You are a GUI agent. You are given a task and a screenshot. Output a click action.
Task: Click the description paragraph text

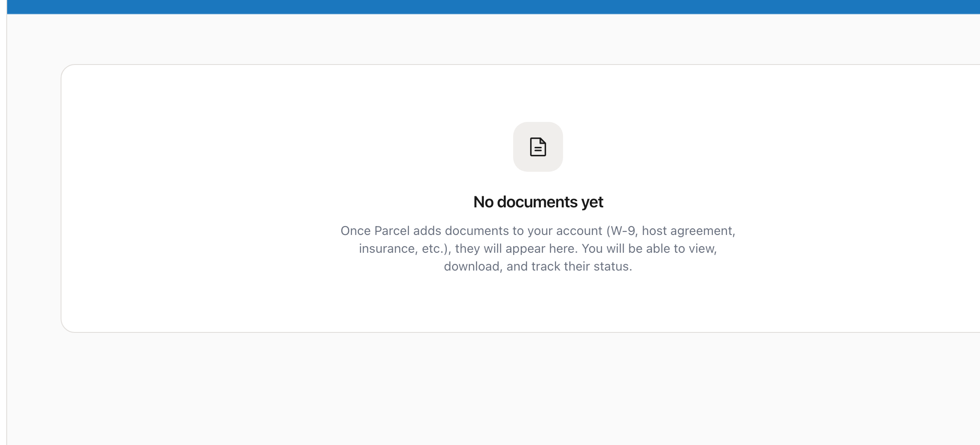pos(538,248)
